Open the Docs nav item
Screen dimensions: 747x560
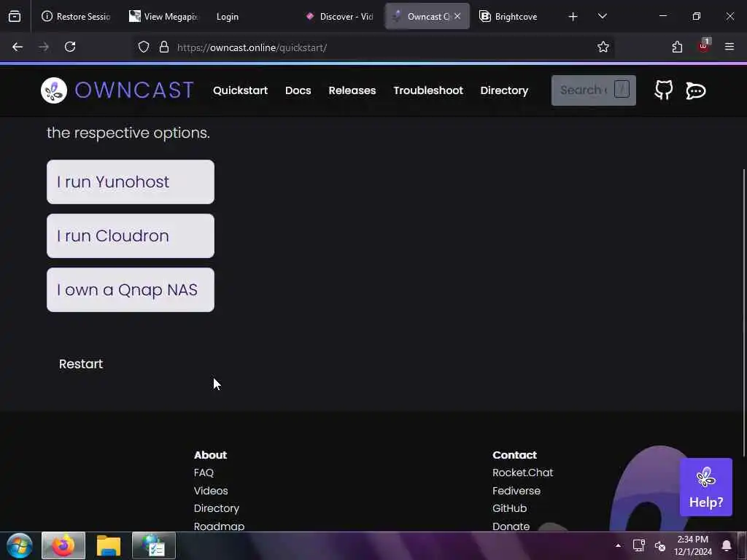coord(298,90)
